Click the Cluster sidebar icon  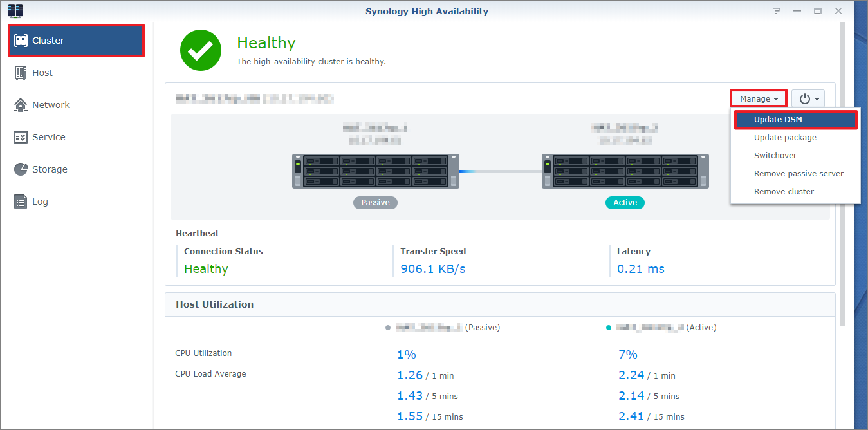21,41
